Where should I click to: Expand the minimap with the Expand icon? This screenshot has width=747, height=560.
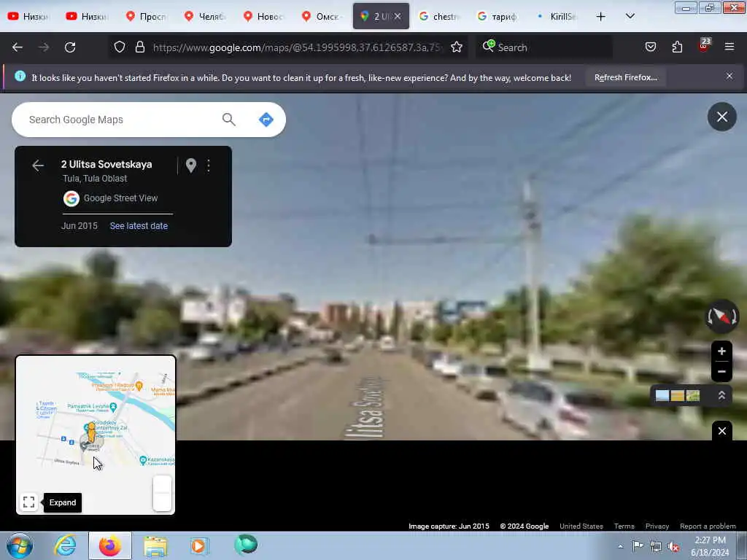28,502
